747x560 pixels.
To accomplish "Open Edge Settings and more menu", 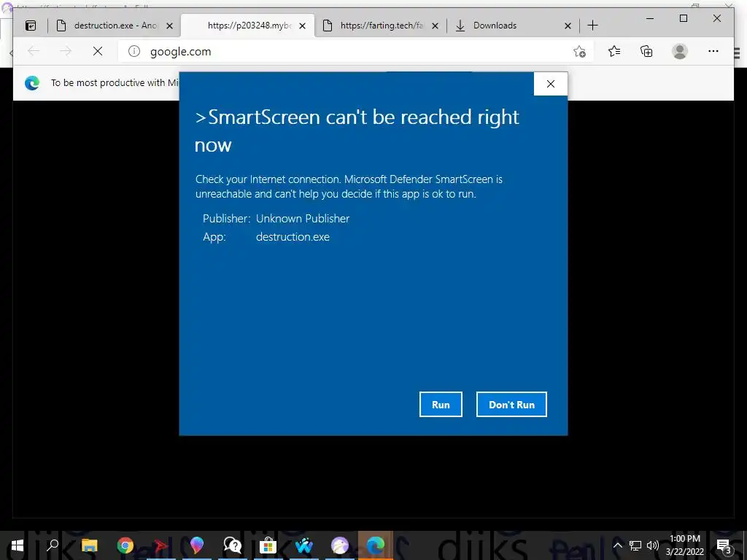I will [713, 51].
